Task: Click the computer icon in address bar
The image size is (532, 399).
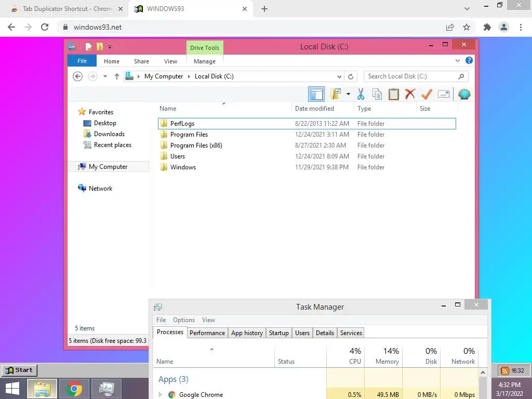Action: pos(129,76)
